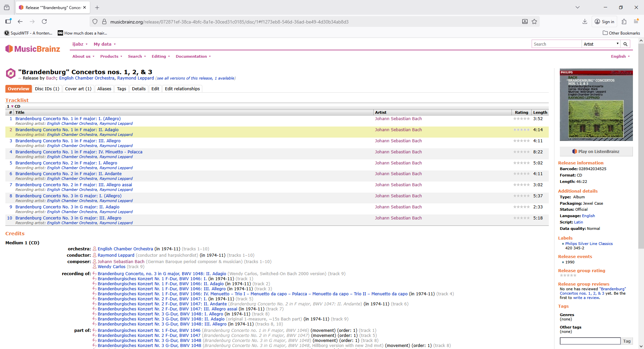Screen dimensions: 644x349
Task: Click the tag input field
Action: (x=590, y=341)
